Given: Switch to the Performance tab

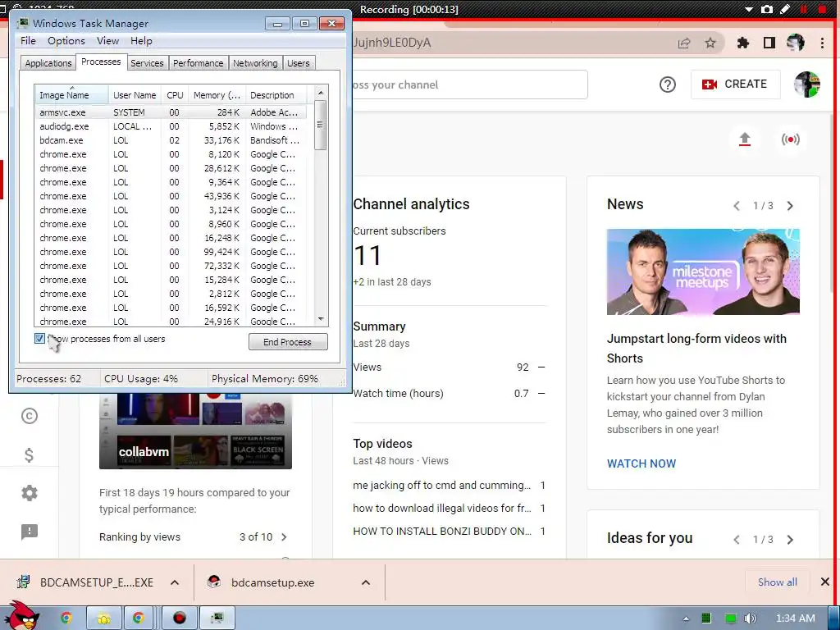Looking at the screenshot, I should coord(199,63).
